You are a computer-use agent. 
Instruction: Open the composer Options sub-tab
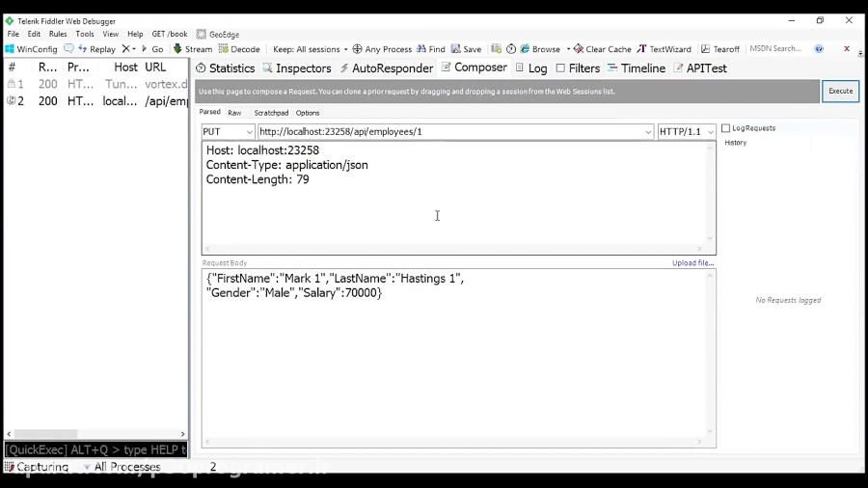click(308, 113)
